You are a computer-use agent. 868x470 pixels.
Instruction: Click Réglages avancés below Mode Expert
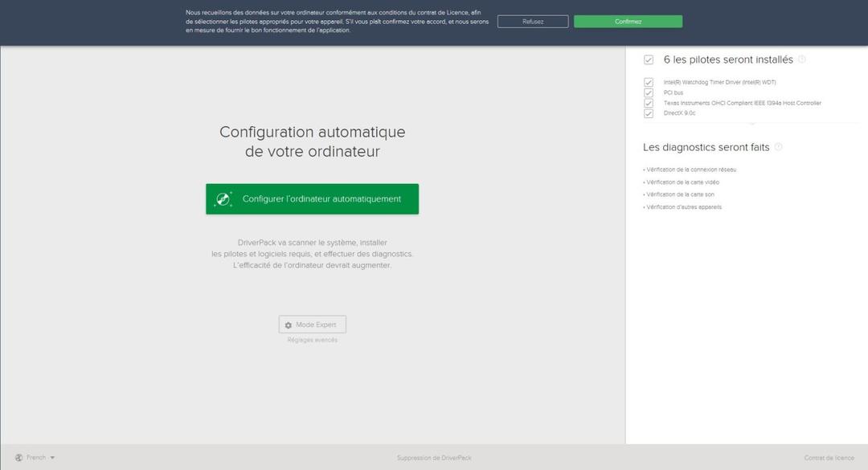point(312,340)
